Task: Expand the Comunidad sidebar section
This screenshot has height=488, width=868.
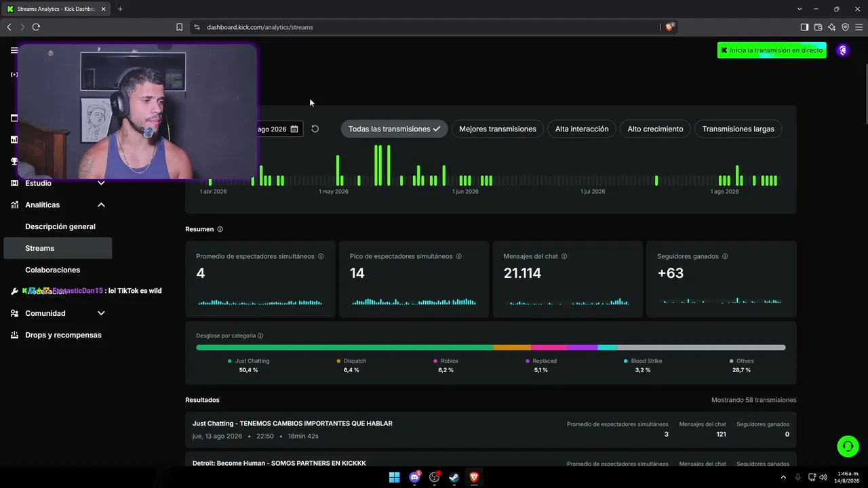Action: [101, 313]
